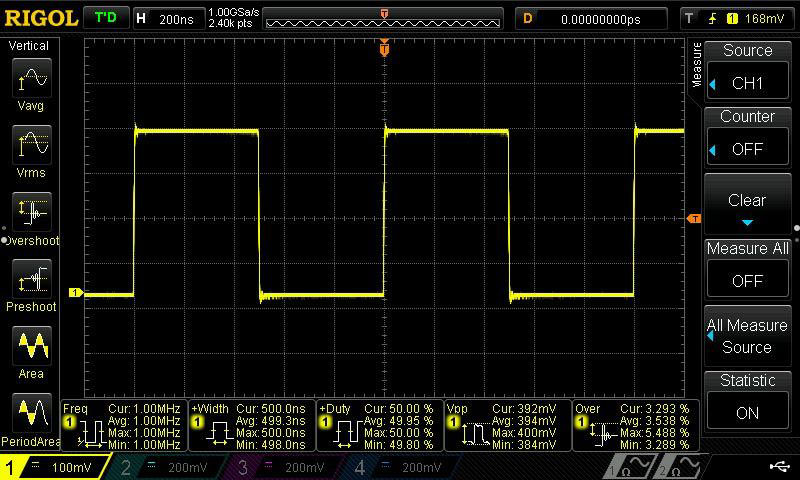Expand the Clear measurement menu

point(747,204)
